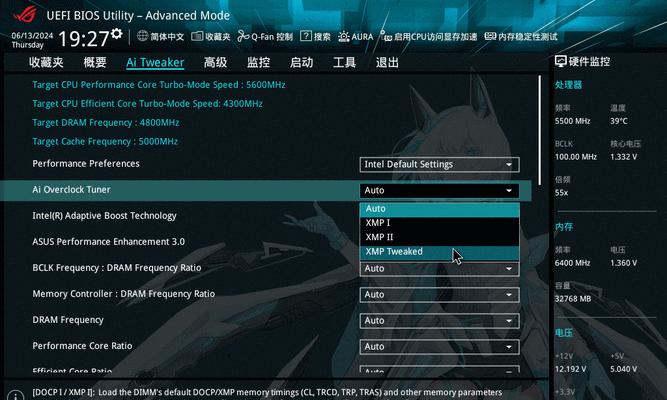Select XMP I option in list
This screenshot has width=667, height=400.
pos(439,223)
